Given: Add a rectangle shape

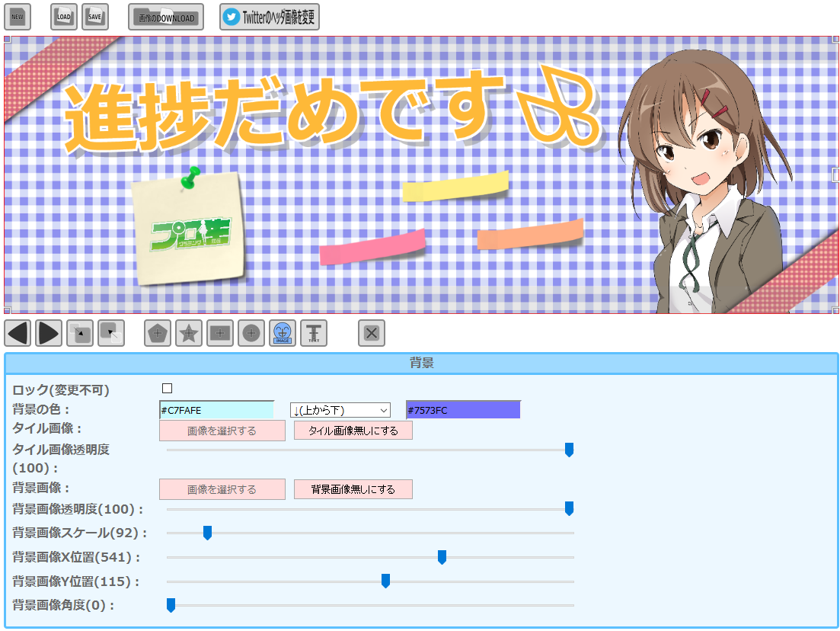Looking at the screenshot, I should coord(220,333).
